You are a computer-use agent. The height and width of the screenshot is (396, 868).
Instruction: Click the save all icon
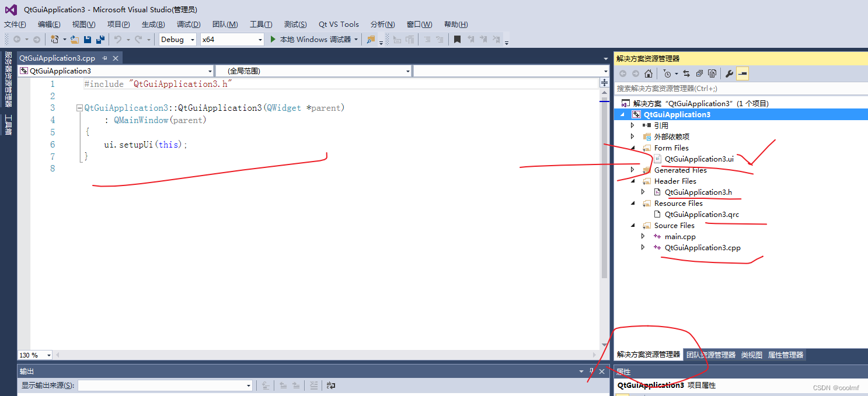100,40
